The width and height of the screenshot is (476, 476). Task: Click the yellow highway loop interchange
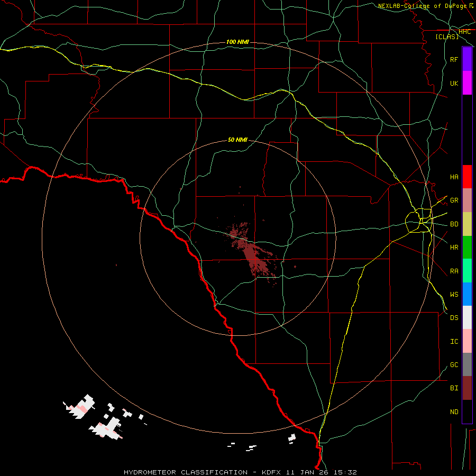click(419, 221)
